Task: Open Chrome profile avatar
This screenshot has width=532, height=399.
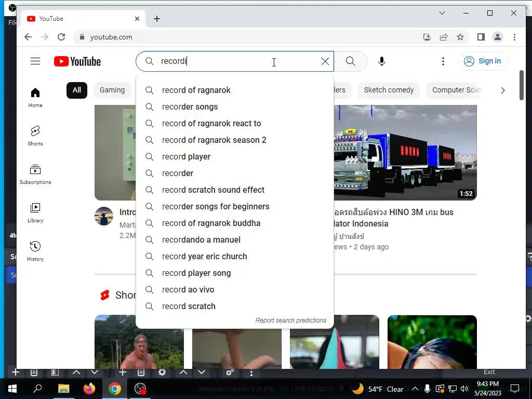Action: [x=497, y=37]
